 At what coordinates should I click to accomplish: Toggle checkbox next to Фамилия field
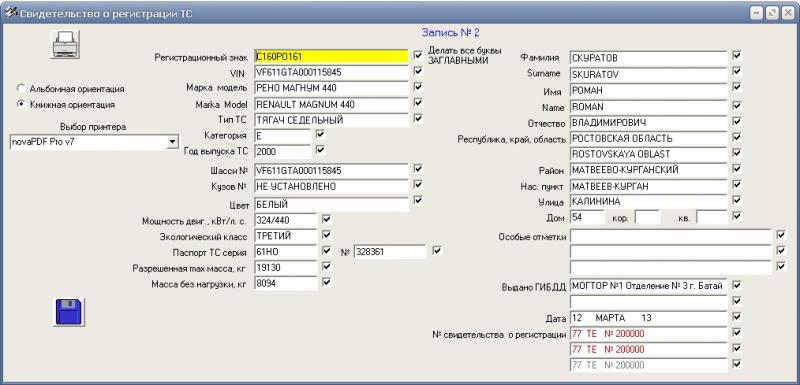click(736, 55)
